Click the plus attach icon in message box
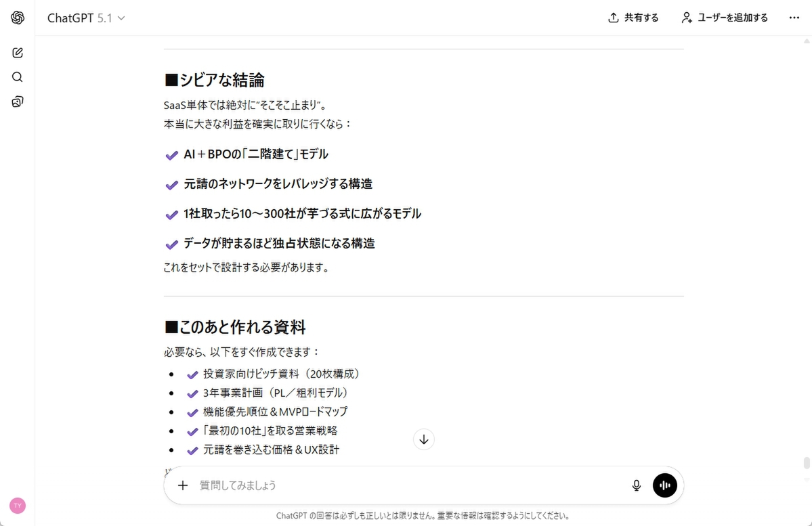Screen dimensions: 812x526 coord(183,485)
